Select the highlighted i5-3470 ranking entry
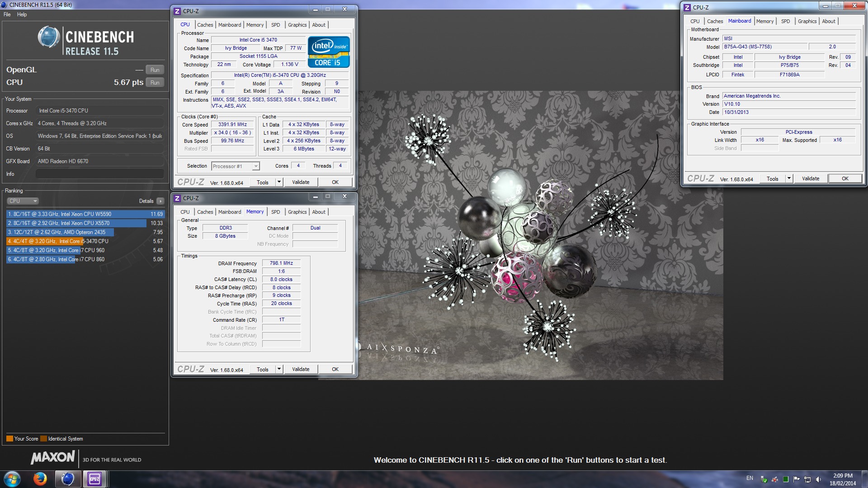 (x=85, y=241)
